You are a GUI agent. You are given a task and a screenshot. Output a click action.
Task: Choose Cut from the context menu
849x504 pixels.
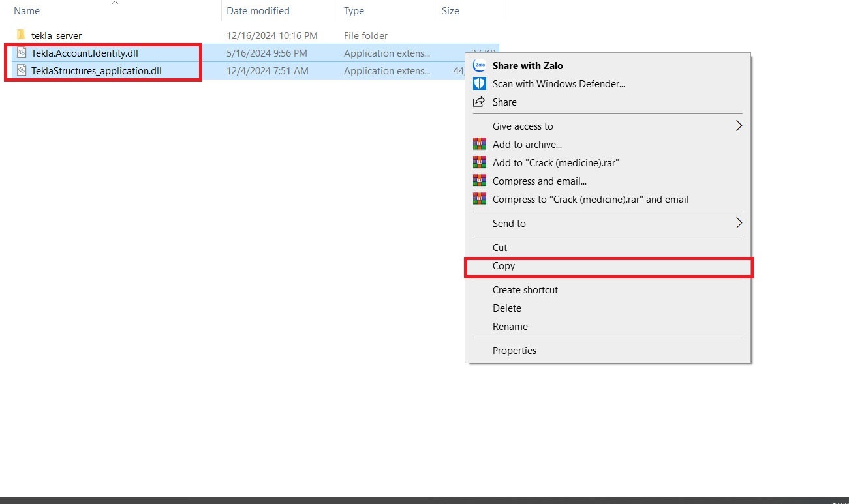click(500, 248)
